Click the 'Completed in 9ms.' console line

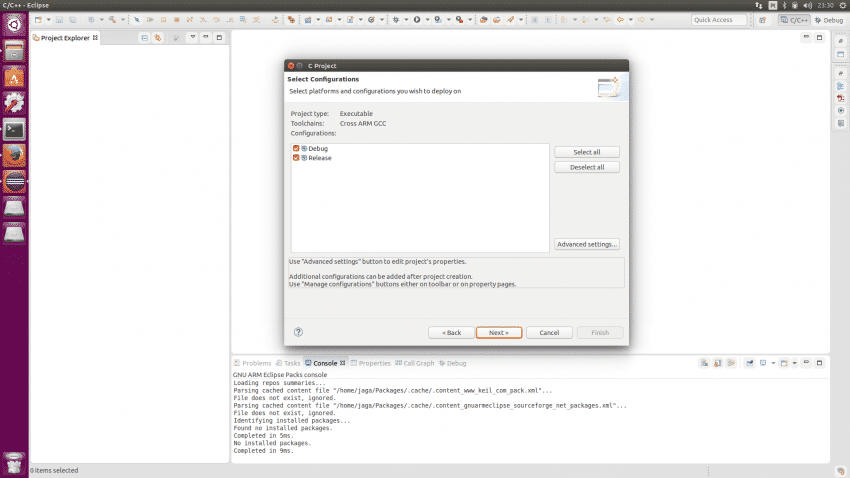[x=263, y=450]
